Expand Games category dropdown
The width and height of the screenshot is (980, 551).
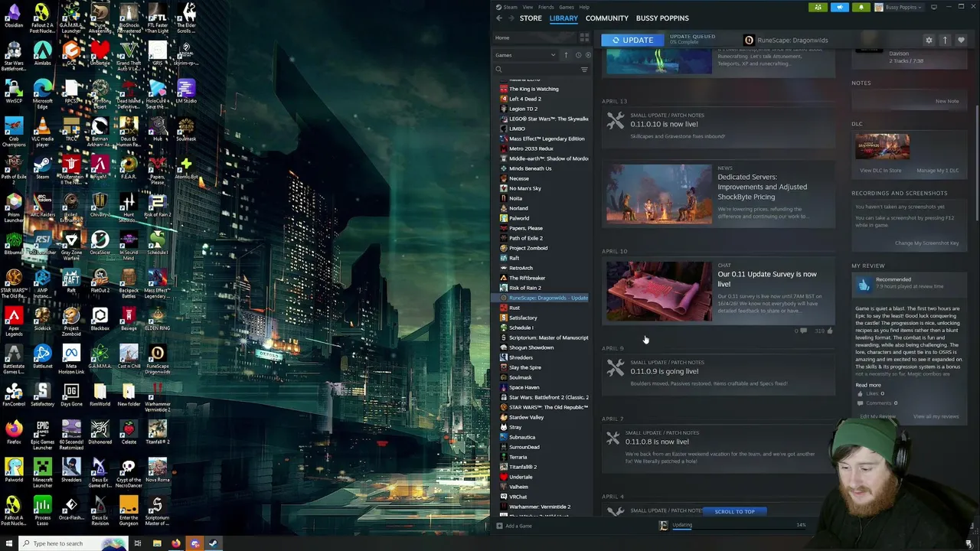coord(526,55)
